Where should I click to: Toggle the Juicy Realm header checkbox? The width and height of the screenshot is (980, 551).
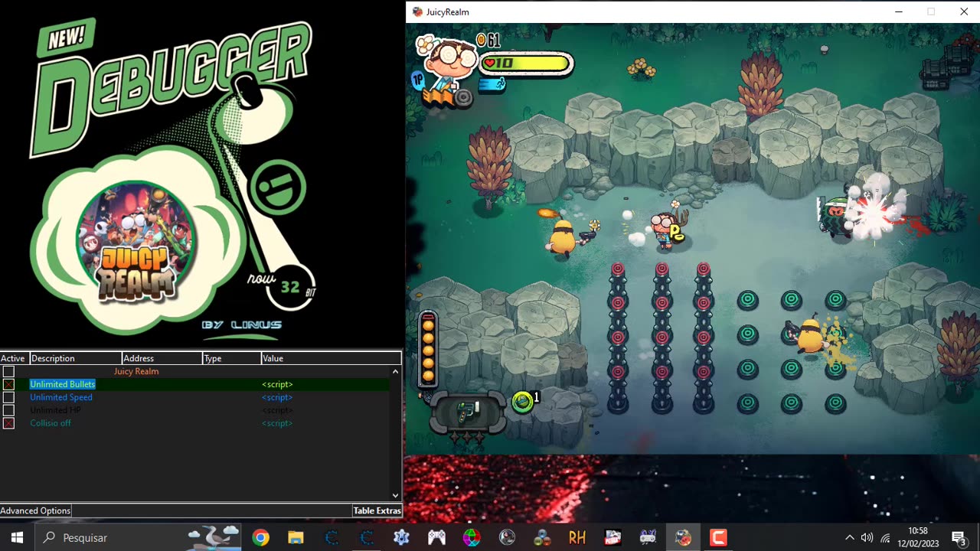8,371
